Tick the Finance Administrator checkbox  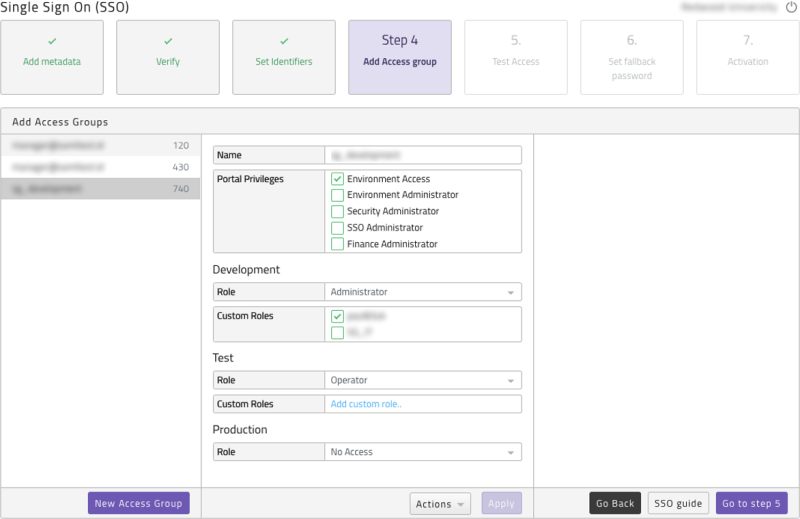(338, 244)
